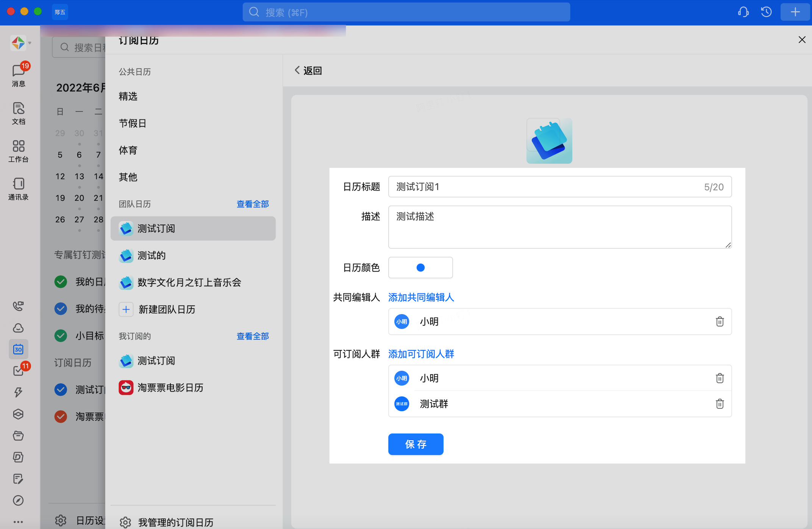The image size is (812, 529).
Task: Toggle the blue 我的待办 calendar checkbox
Action: tap(61, 308)
